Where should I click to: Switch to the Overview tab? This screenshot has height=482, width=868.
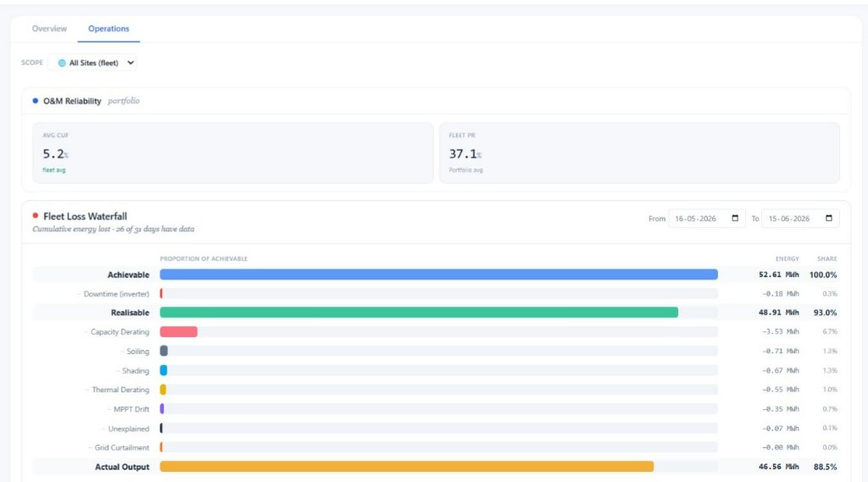pyautogui.click(x=49, y=29)
